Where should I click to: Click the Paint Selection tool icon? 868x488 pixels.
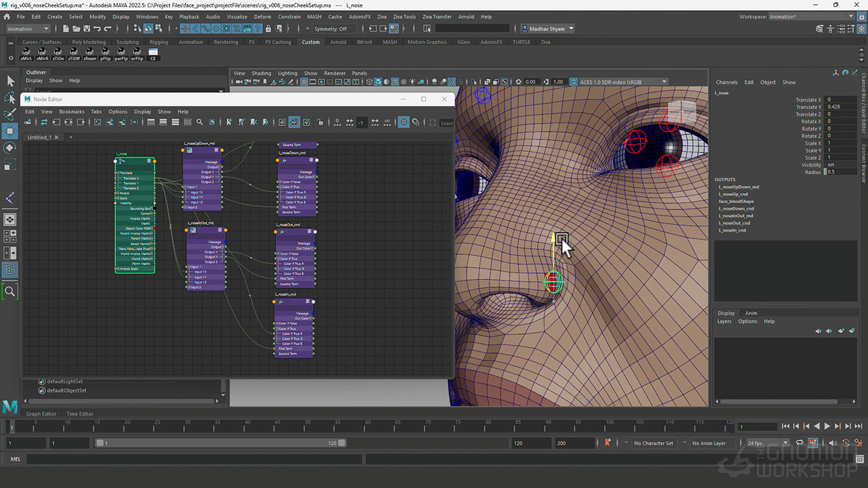[10, 114]
